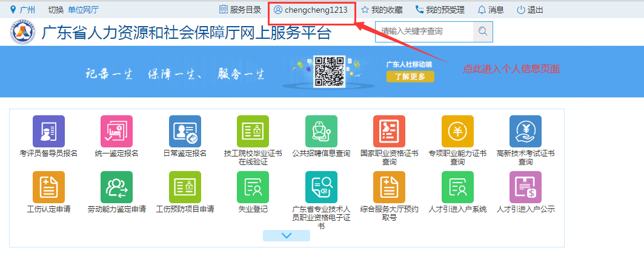
Task: Open chengcheng1213 user profile
Action: pos(311,10)
